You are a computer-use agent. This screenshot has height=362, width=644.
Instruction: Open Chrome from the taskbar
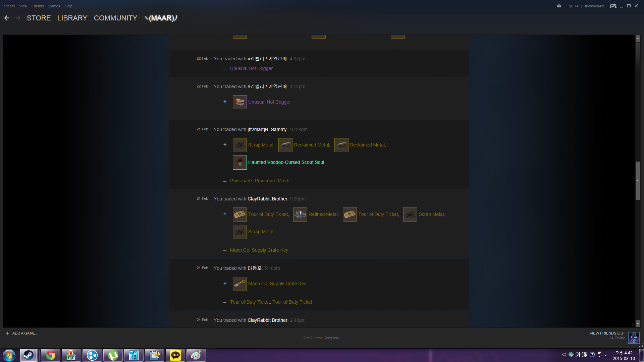click(x=51, y=355)
